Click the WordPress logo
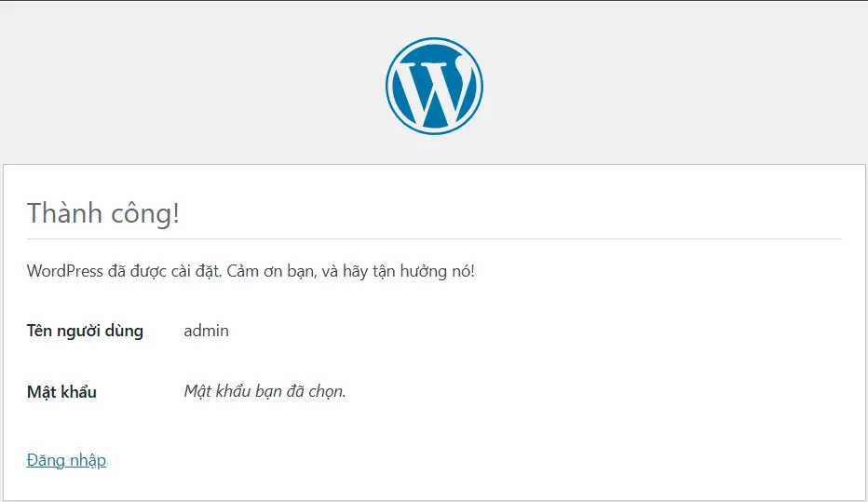This screenshot has height=502, width=868. click(x=434, y=86)
